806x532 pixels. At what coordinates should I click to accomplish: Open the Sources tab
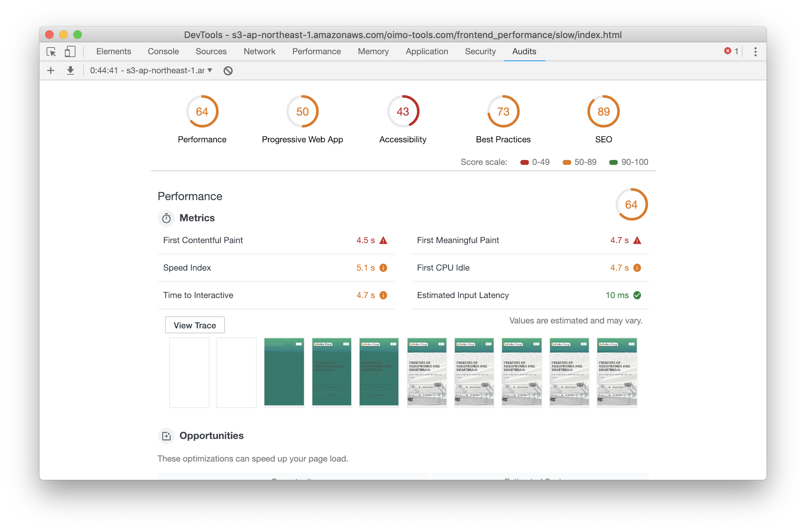[211, 51]
